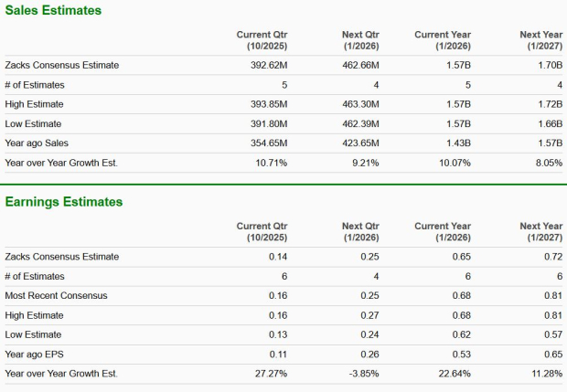Viewport: 567px width, 392px height.
Task: Select the Next Year (1/2027) sales column header
Action: (540, 40)
